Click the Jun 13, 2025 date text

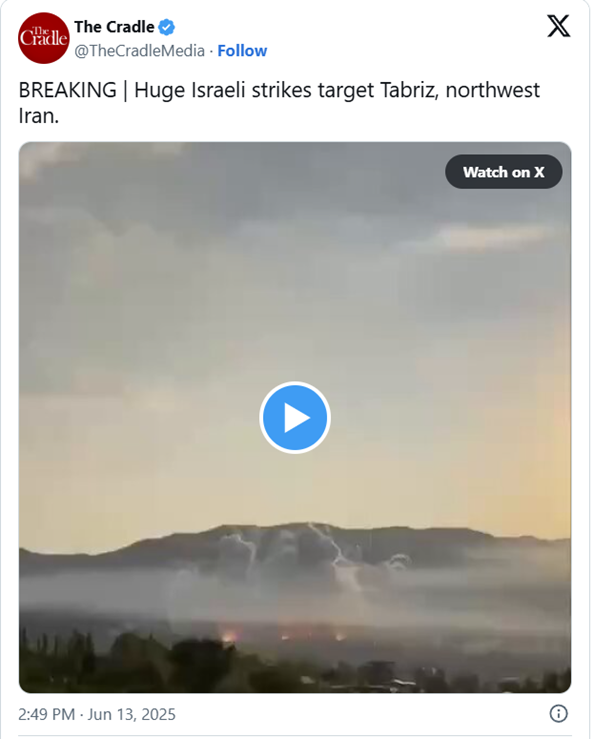pyautogui.click(x=132, y=714)
